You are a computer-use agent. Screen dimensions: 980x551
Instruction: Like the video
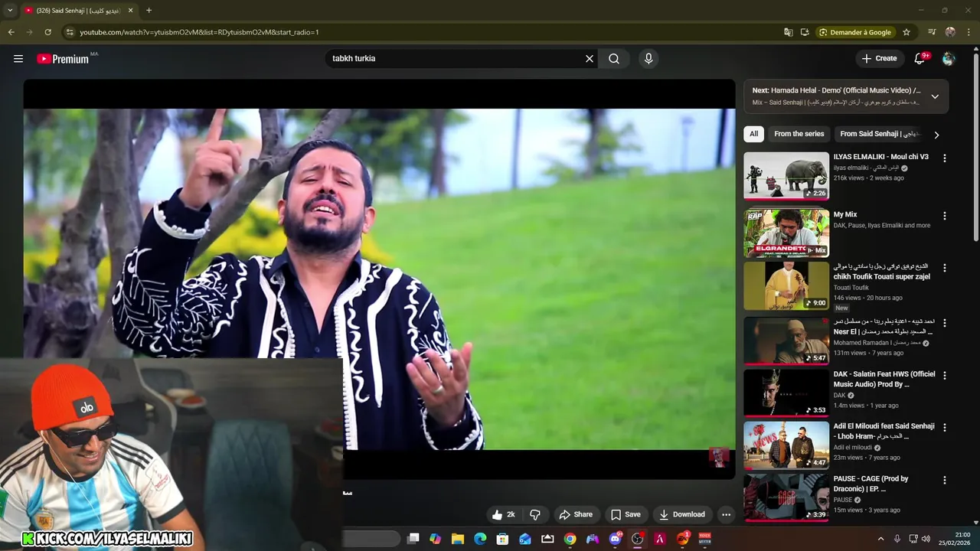[504, 514]
